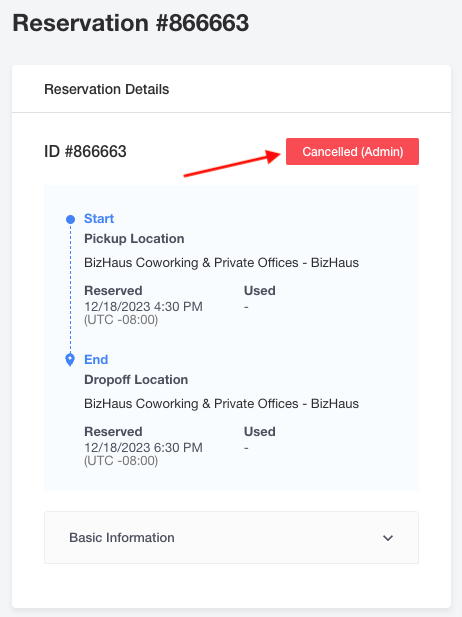The height and width of the screenshot is (617, 462).
Task: Click the red annotation arrow
Action: [232, 163]
